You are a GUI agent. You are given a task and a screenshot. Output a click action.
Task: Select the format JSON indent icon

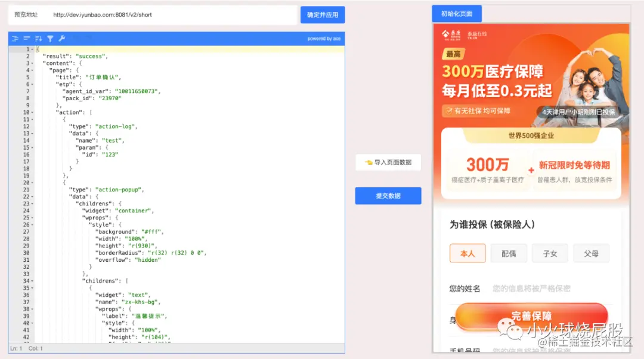pyautogui.click(x=14, y=38)
